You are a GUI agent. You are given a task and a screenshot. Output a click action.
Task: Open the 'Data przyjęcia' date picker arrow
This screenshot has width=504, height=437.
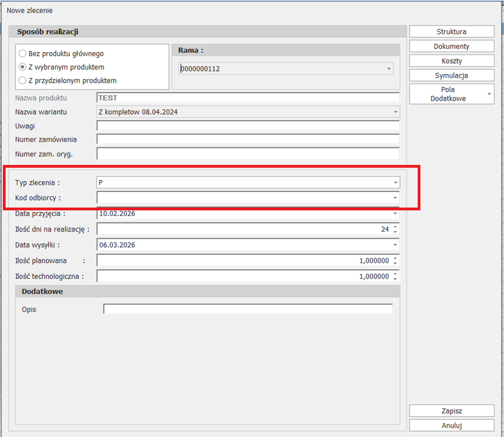395,213
